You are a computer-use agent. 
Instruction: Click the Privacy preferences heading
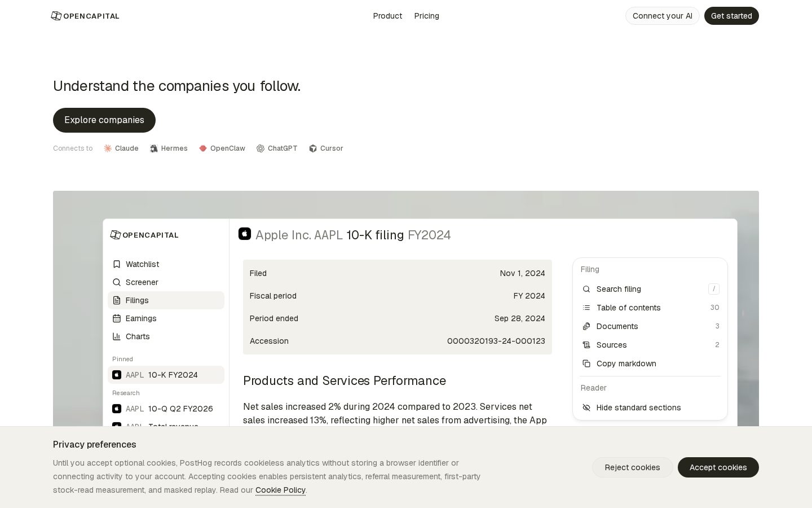(95, 444)
